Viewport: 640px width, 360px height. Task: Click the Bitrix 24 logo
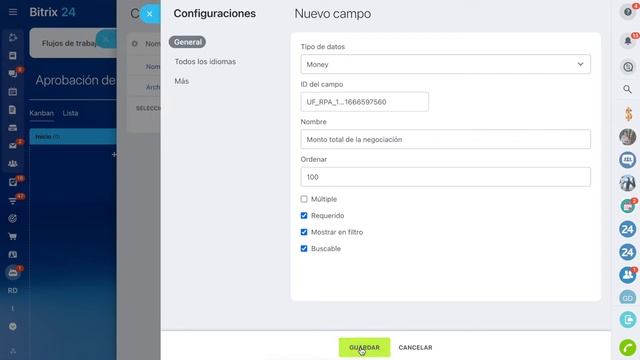pos(52,12)
